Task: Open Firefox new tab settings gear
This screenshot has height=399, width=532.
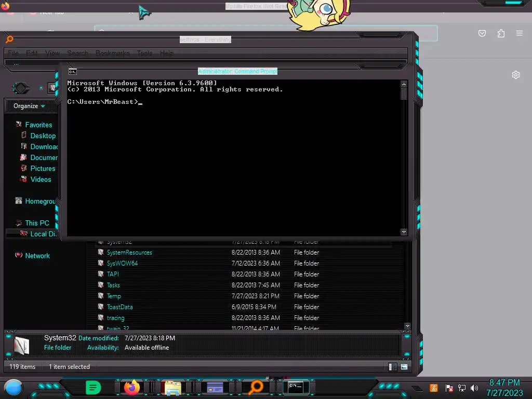Action: tap(516, 75)
